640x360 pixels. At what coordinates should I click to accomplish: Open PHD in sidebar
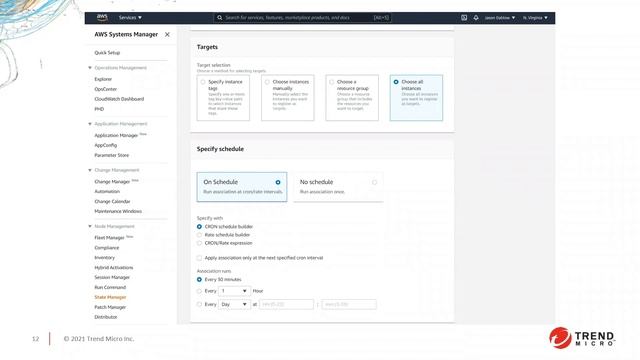[99, 109]
